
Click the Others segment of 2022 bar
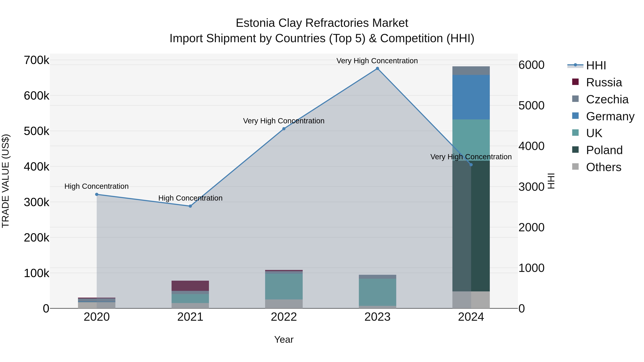tap(284, 304)
